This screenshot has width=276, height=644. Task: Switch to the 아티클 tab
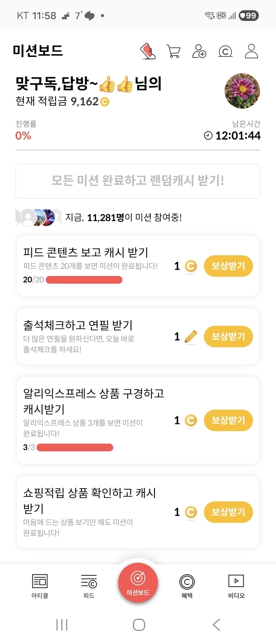click(40, 586)
